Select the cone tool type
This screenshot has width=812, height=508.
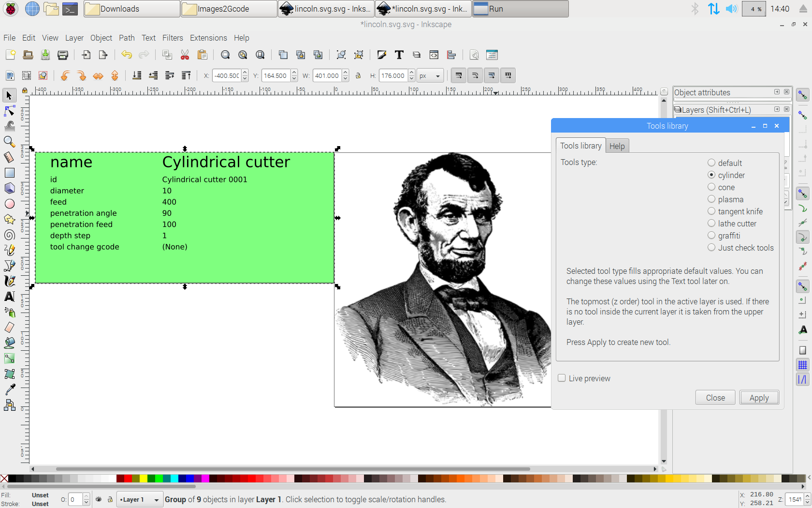(x=721, y=187)
